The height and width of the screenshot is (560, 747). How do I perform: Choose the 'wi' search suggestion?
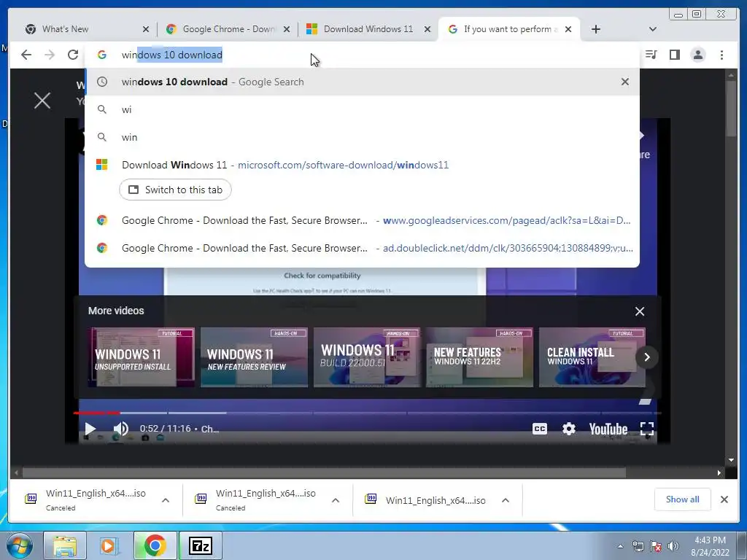click(362, 109)
